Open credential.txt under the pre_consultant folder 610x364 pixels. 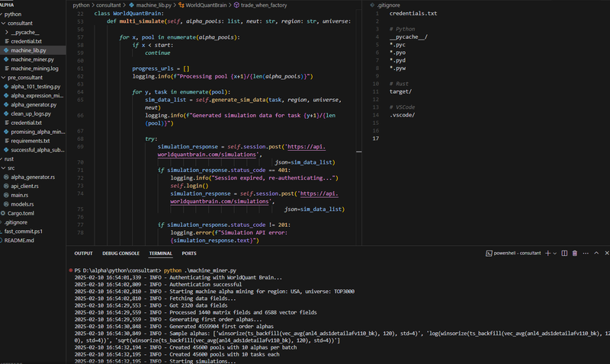tap(26, 123)
